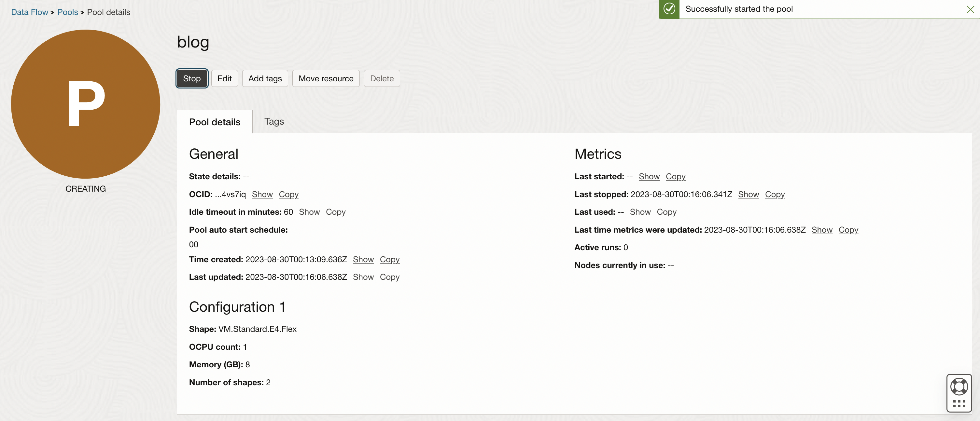This screenshot has height=421, width=980.
Task: Click the green success checkmark icon
Action: [669, 9]
